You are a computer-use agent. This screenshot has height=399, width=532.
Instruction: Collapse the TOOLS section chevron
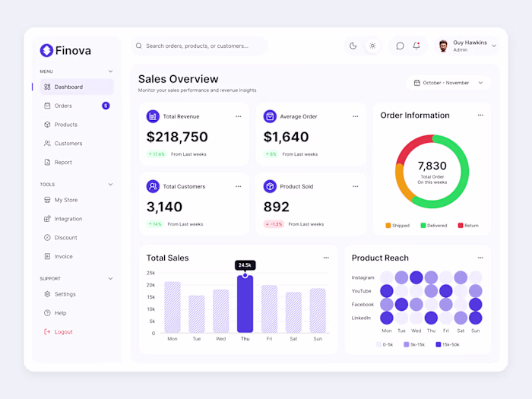coord(110,184)
